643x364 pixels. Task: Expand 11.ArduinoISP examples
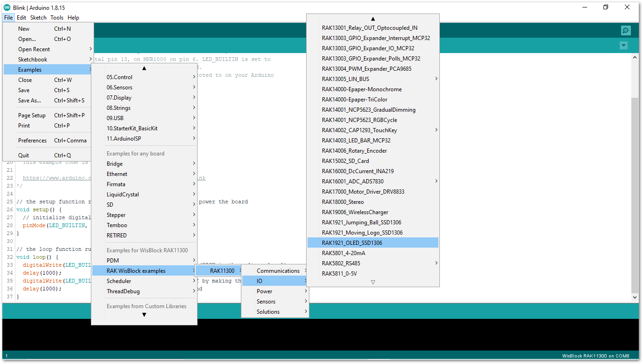coord(144,139)
